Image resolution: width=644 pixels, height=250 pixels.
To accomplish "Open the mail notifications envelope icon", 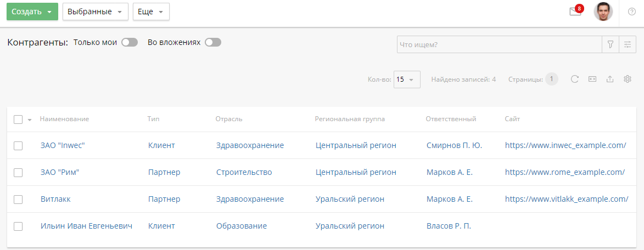I will 575,12.
